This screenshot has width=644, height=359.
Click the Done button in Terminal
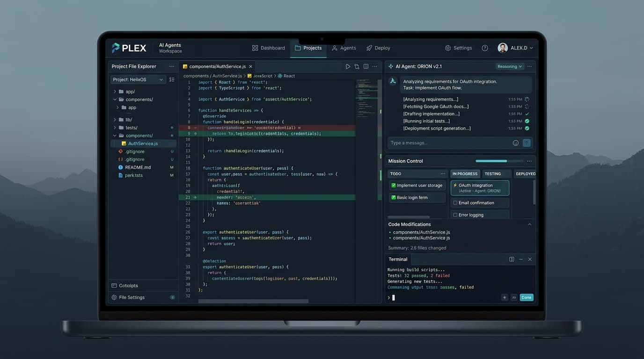(527, 297)
